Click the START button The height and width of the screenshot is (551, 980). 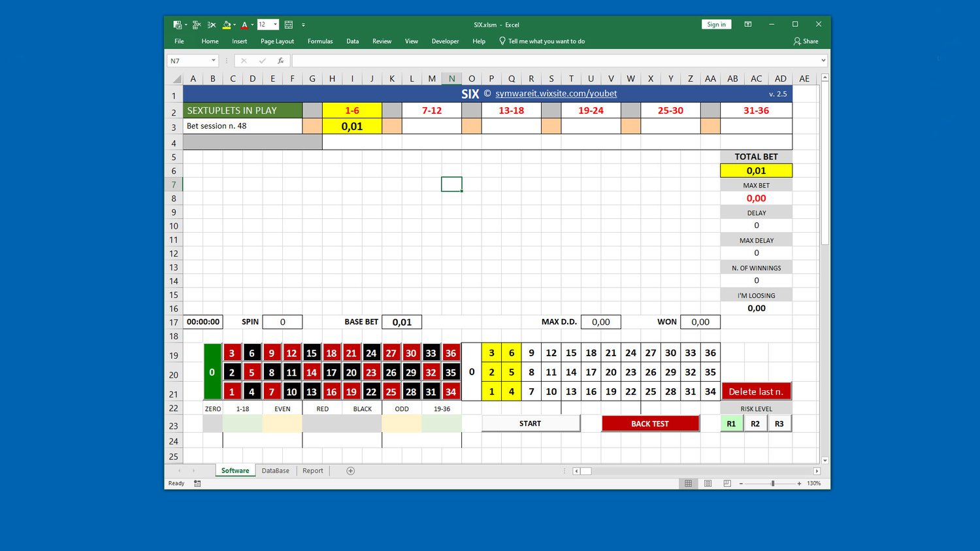pyautogui.click(x=531, y=424)
